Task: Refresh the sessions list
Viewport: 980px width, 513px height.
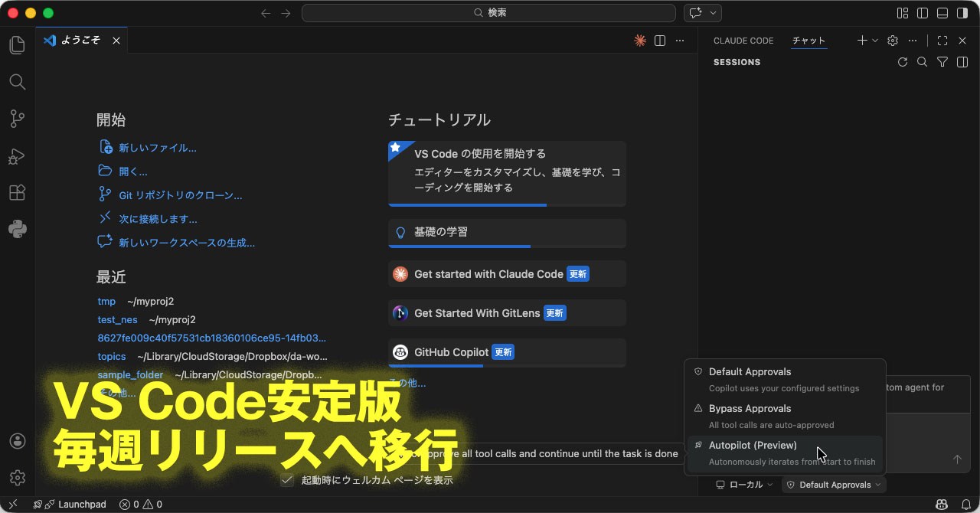Action: point(903,62)
